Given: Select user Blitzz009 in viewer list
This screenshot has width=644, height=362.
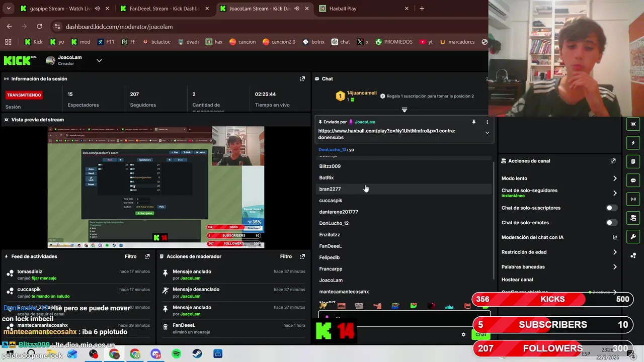Looking at the screenshot, I should coord(330,166).
